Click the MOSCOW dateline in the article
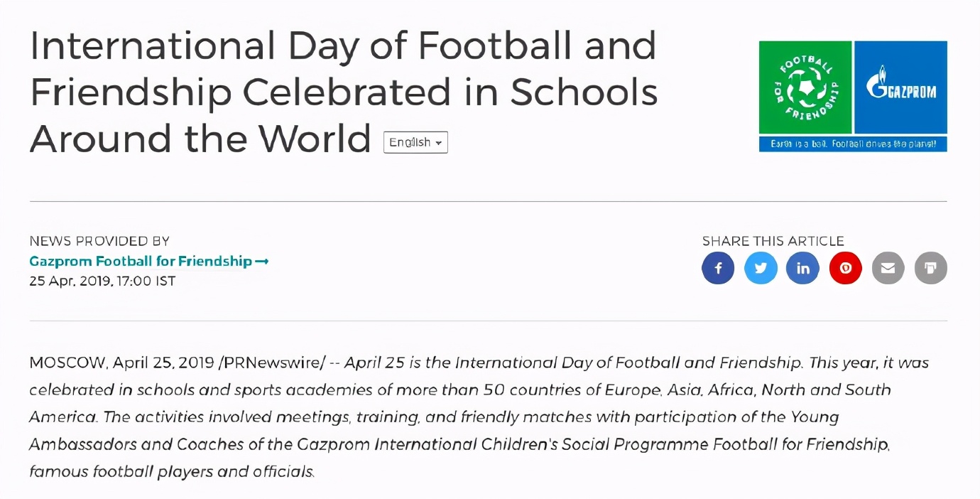 (67, 363)
